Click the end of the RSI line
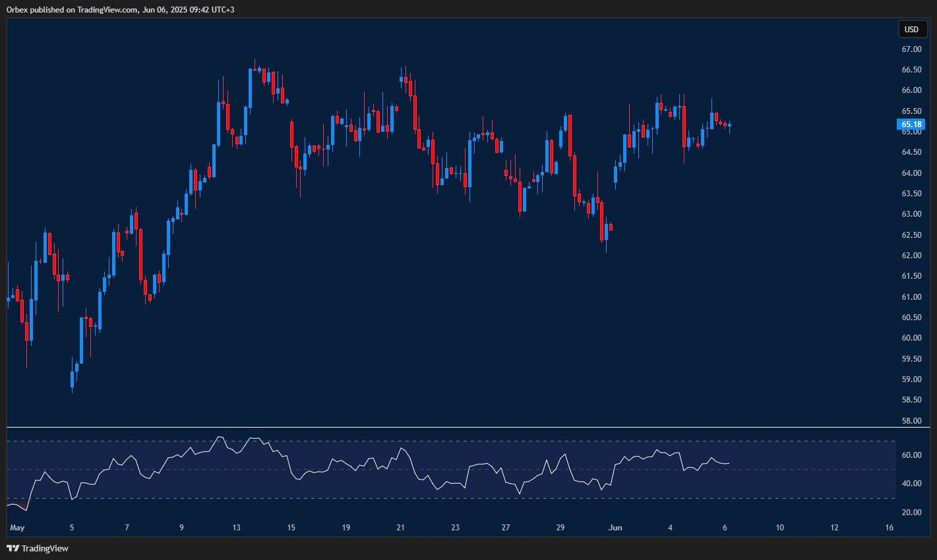 pyautogui.click(x=729, y=463)
